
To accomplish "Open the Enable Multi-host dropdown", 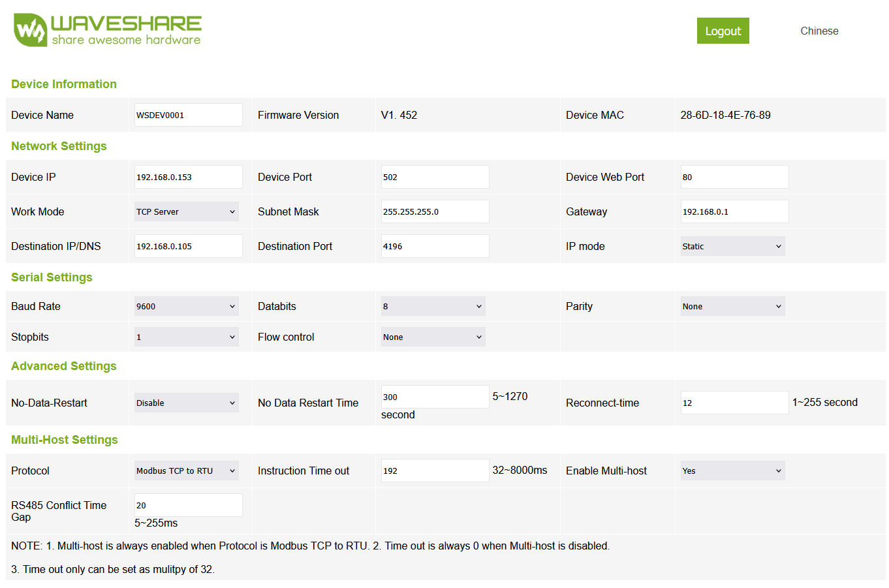I will coord(732,471).
